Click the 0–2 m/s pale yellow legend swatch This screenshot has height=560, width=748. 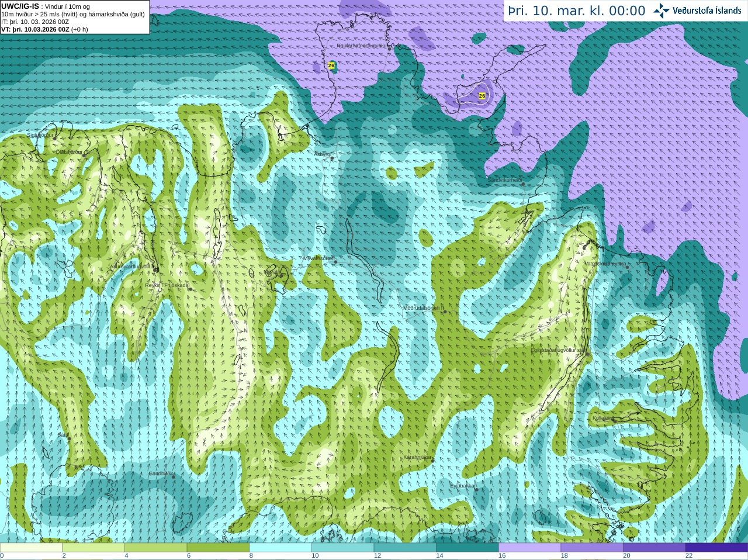[x=31, y=548]
